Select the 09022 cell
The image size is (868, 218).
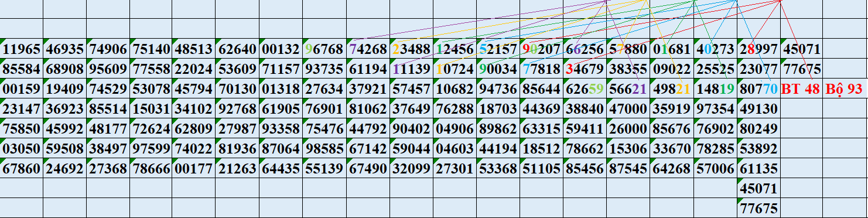pos(671,69)
